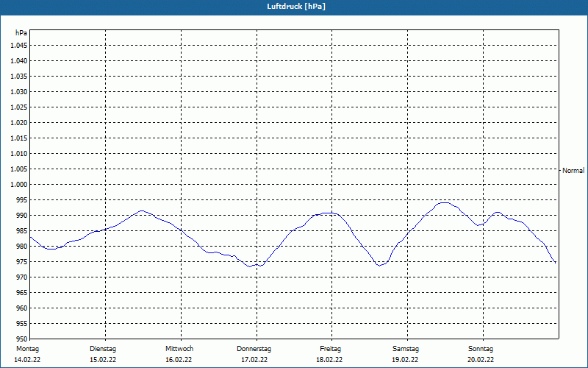Select the 995 axis value
Viewport: 588px width, 368px height.
coord(22,200)
